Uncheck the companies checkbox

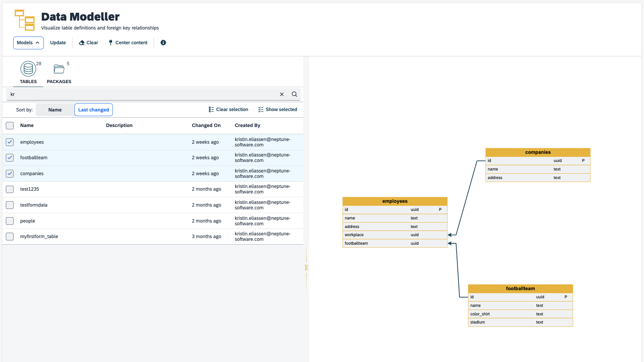10,174
